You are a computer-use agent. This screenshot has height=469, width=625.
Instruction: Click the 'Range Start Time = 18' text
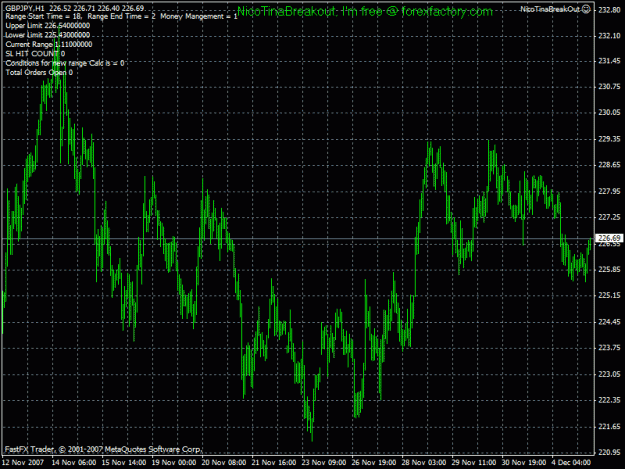(43, 16)
